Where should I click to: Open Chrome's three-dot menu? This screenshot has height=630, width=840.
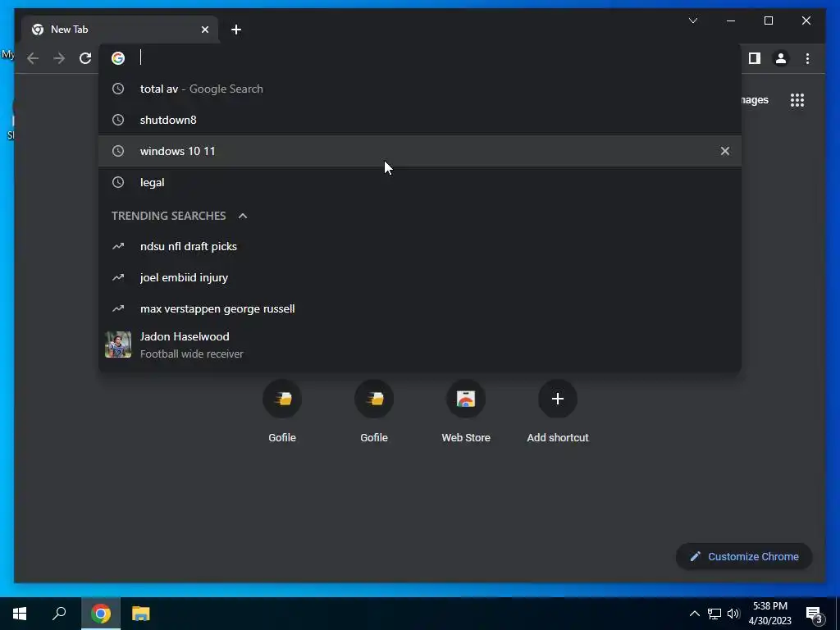[x=807, y=58]
